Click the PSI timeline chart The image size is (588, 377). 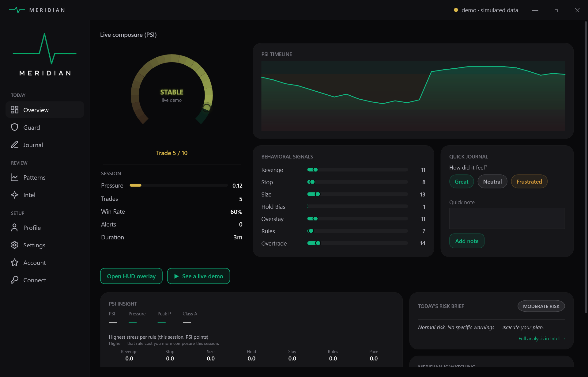(x=413, y=96)
